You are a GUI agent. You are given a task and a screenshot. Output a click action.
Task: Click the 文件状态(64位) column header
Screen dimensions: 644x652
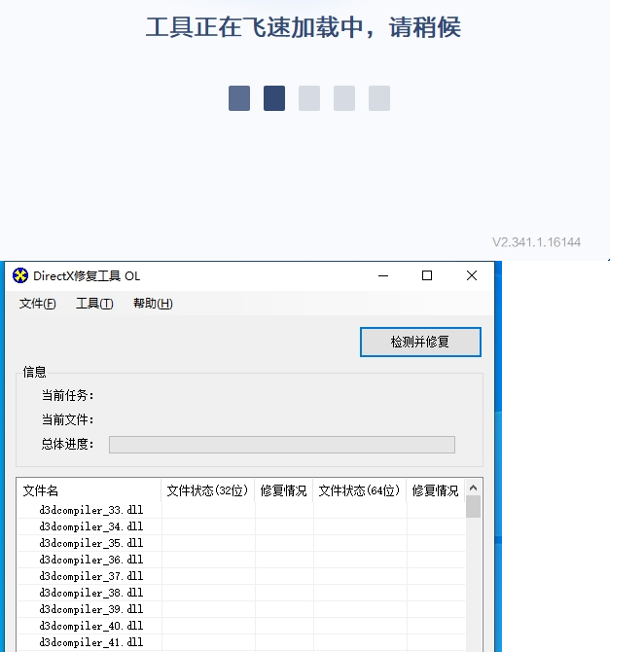[x=359, y=490]
